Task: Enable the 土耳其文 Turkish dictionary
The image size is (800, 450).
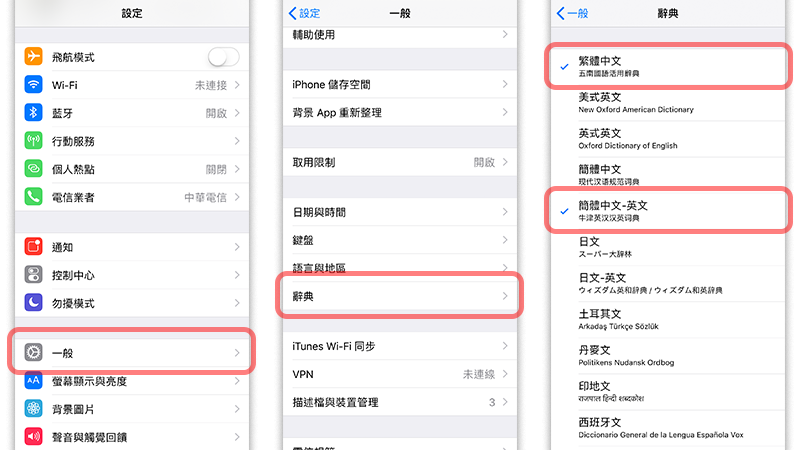Action: pos(668,319)
